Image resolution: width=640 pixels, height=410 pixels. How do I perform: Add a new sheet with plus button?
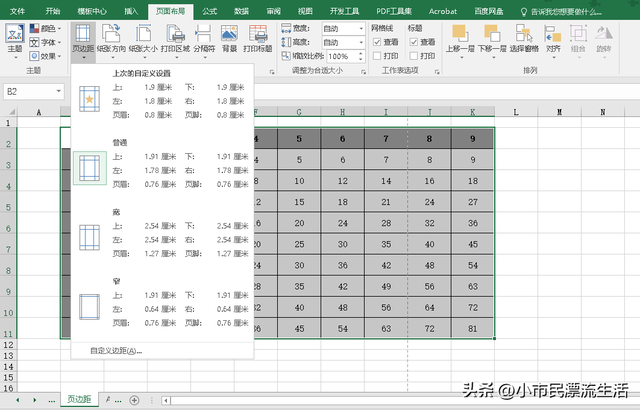pos(135,399)
